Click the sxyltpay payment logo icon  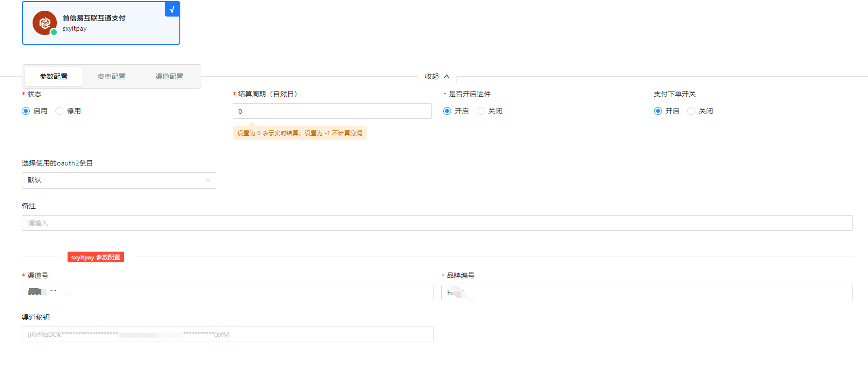[44, 23]
